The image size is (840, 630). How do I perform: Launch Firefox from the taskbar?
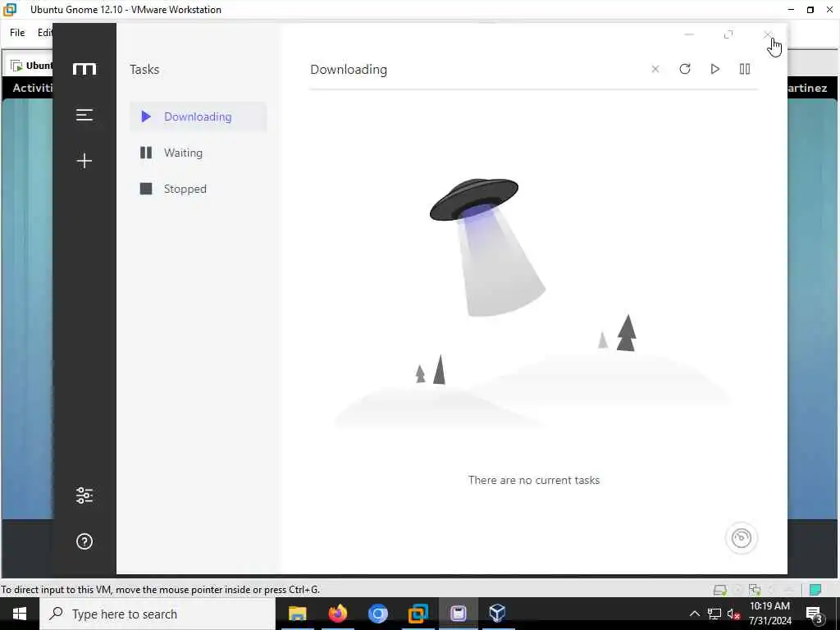coord(337,614)
